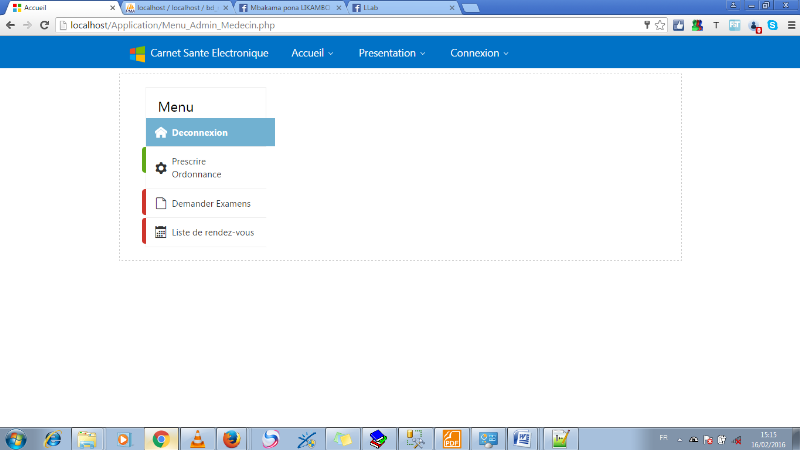800x450 pixels.
Task: Close the Mbakama pona LIKAMBO tab
Action: [x=339, y=8]
